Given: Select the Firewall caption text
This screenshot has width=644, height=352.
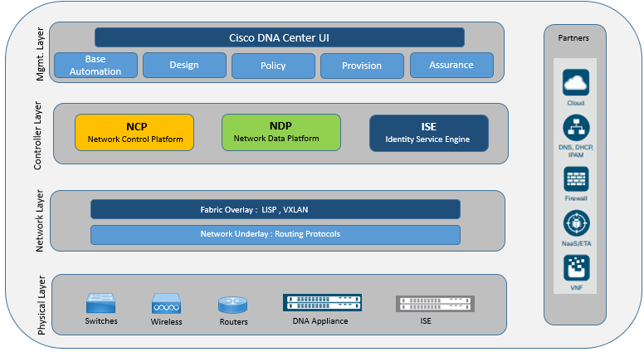Looking at the screenshot, I should tap(576, 198).
